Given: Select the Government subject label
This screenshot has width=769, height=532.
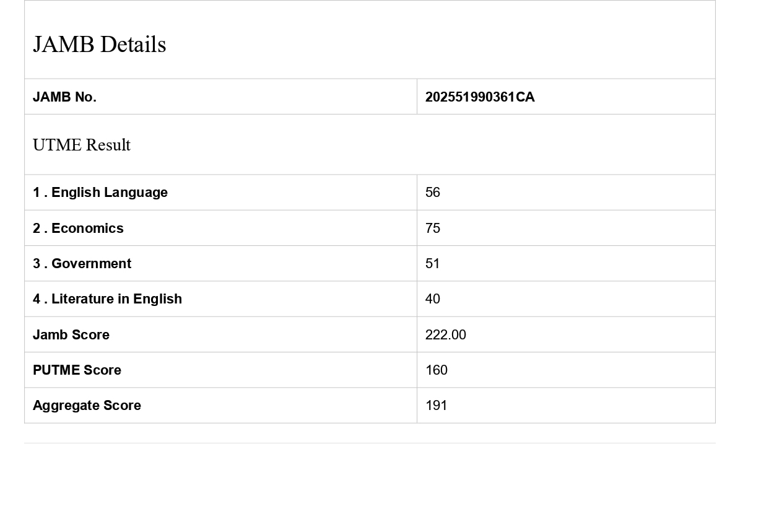Looking at the screenshot, I should tap(82, 264).
